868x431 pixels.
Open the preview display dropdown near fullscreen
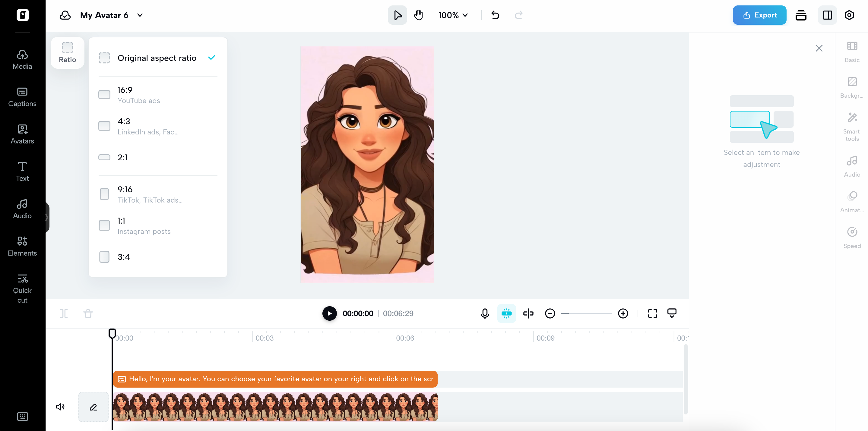672,313
